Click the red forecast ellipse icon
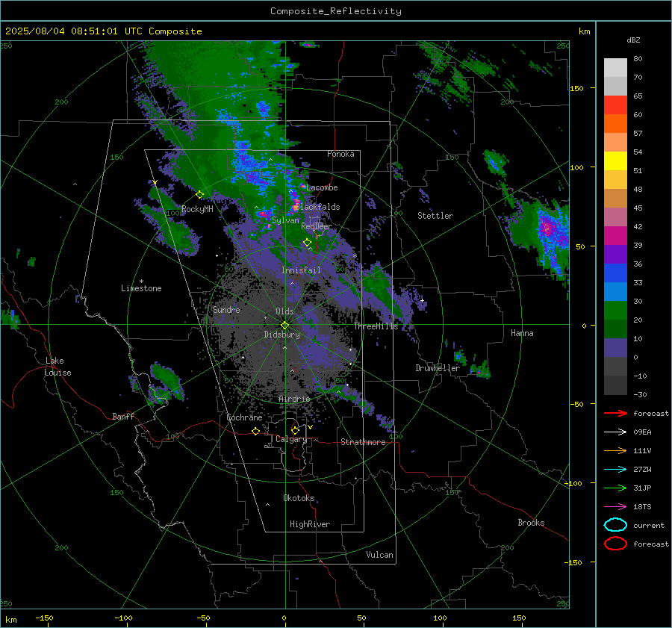 pyautogui.click(x=615, y=544)
